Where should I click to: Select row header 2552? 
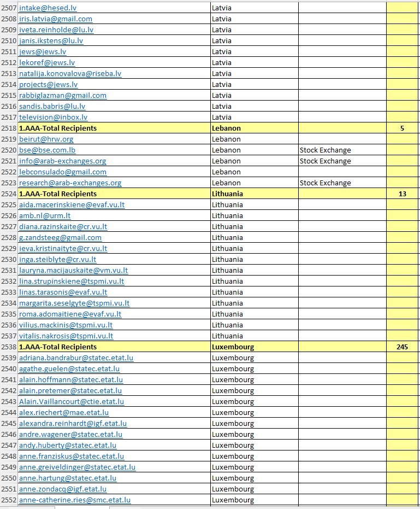pos(9,500)
